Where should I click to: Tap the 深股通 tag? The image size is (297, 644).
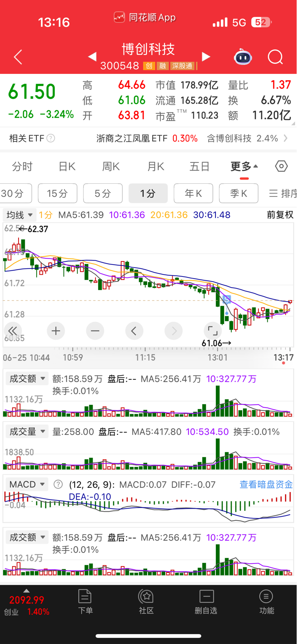[182, 66]
